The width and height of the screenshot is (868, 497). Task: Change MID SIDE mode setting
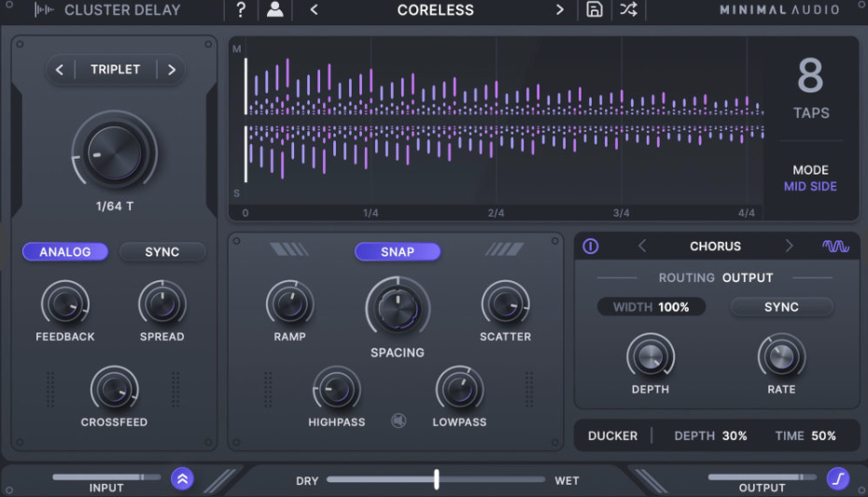click(x=810, y=186)
